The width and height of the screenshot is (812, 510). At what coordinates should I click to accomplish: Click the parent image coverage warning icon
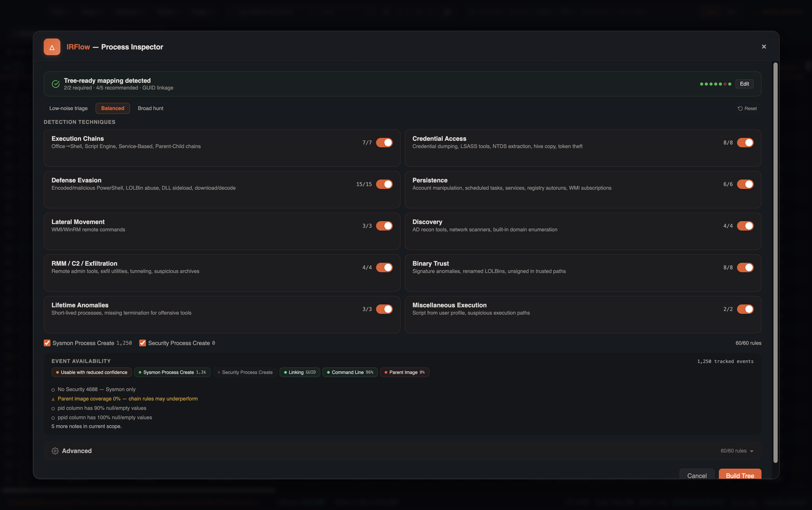tap(53, 399)
